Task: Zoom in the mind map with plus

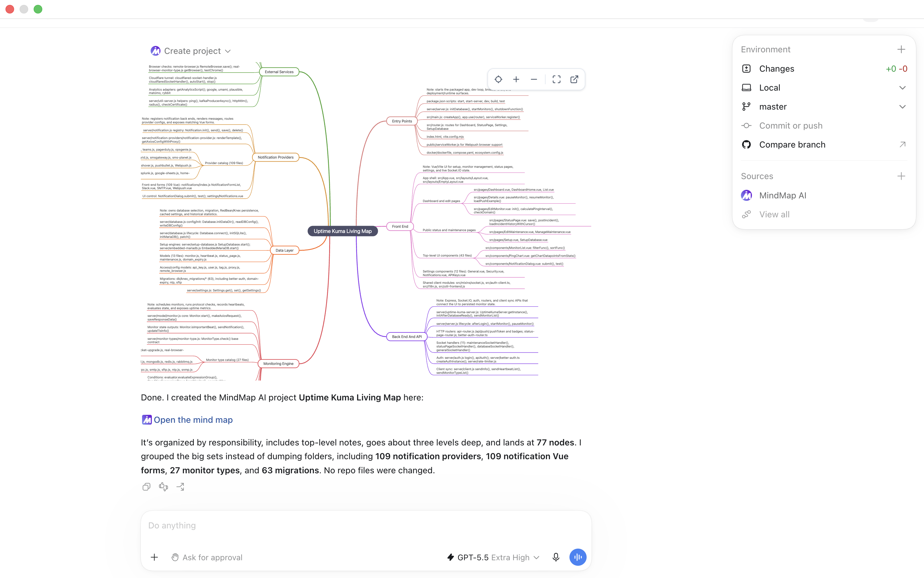Action: (x=516, y=80)
